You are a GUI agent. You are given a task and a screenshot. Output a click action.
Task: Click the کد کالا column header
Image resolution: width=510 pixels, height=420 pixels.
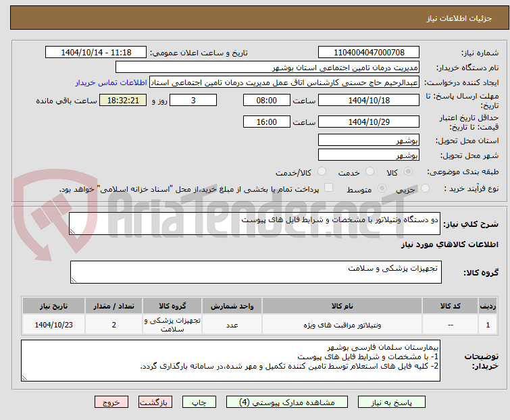pyautogui.click(x=450, y=306)
